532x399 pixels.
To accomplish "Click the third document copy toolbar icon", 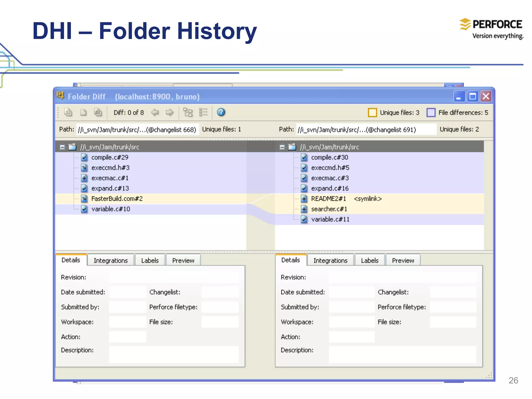I will (x=98, y=112).
